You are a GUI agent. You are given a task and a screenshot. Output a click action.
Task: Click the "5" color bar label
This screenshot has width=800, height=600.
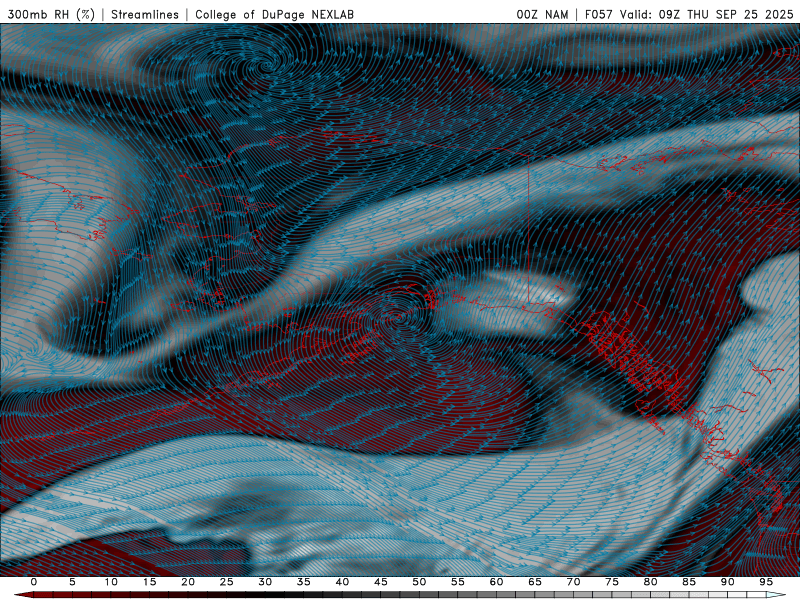[72, 582]
